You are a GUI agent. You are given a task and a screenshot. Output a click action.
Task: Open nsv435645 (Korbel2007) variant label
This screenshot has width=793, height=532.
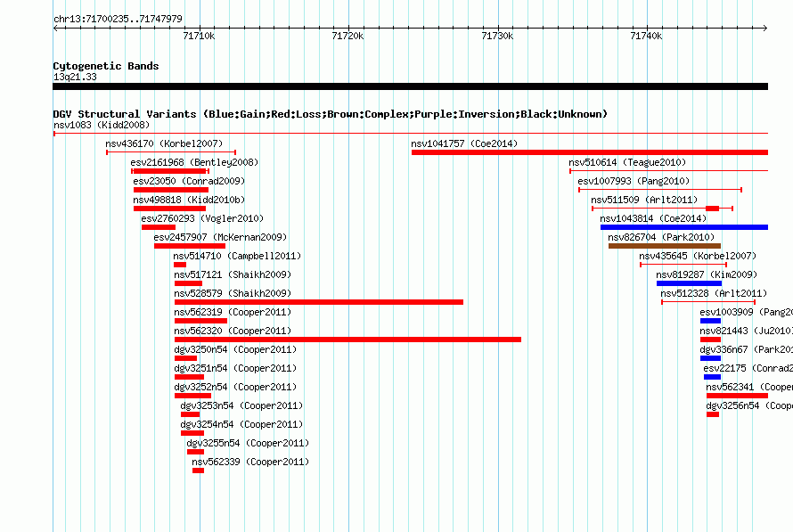698,256
